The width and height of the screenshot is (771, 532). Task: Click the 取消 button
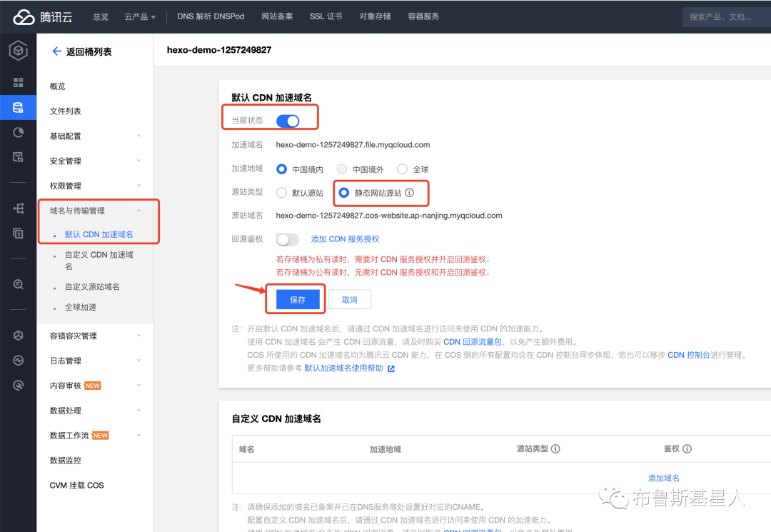tap(350, 299)
